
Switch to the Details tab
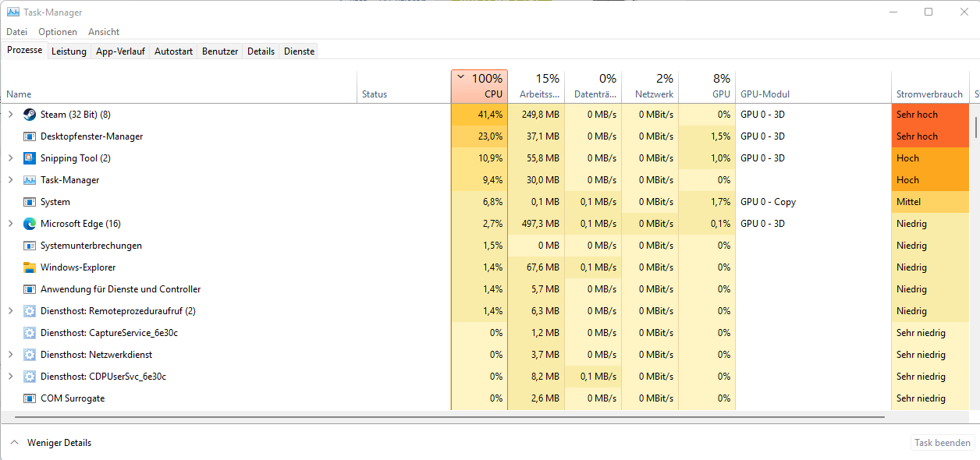(x=261, y=51)
